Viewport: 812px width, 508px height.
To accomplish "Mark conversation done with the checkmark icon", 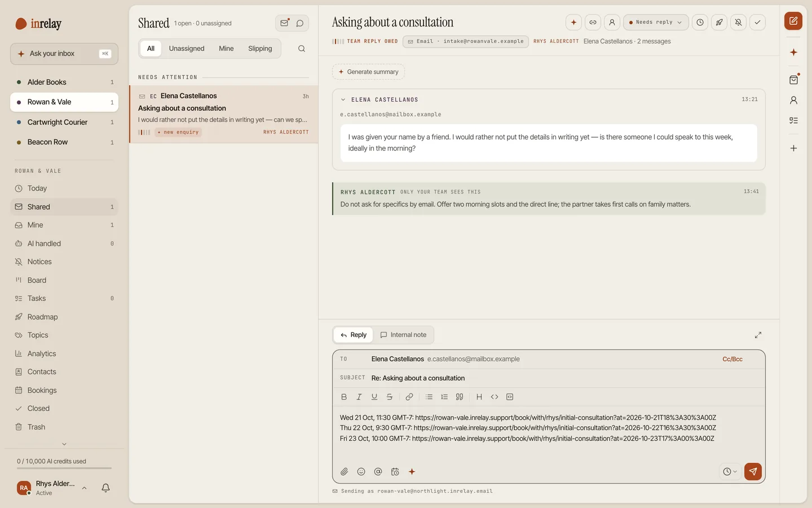I will click(757, 23).
